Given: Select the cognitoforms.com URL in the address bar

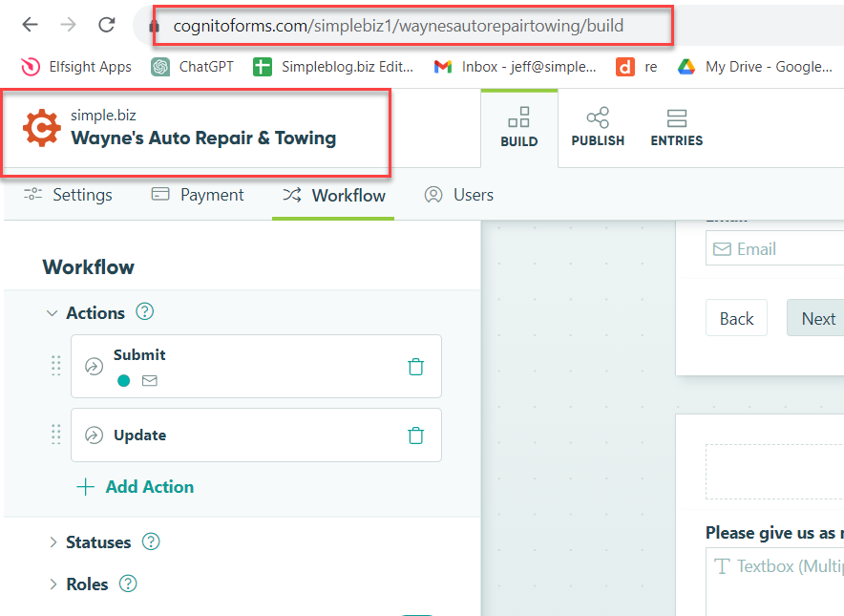Looking at the screenshot, I should coord(398,26).
